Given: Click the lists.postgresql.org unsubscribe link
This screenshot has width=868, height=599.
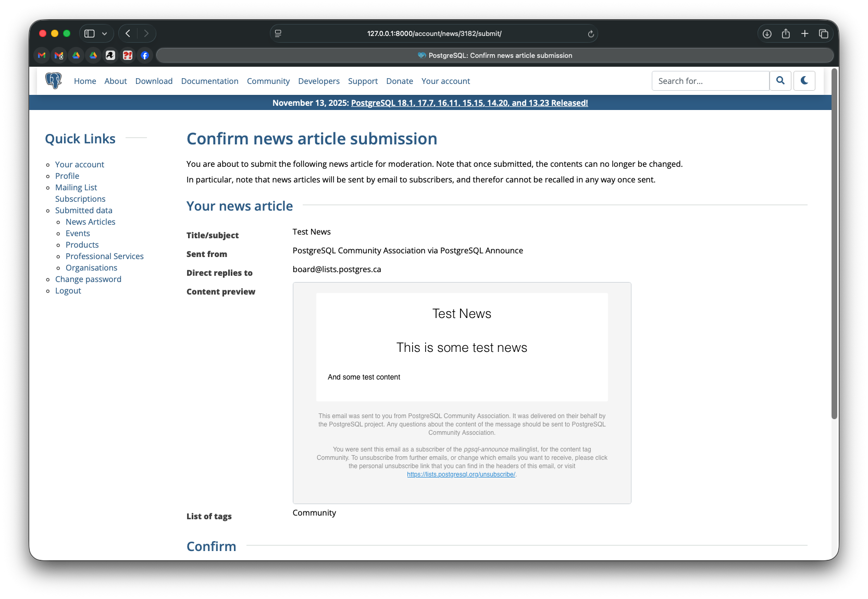Looking at the screenshot, I should (x=461, y=474).
